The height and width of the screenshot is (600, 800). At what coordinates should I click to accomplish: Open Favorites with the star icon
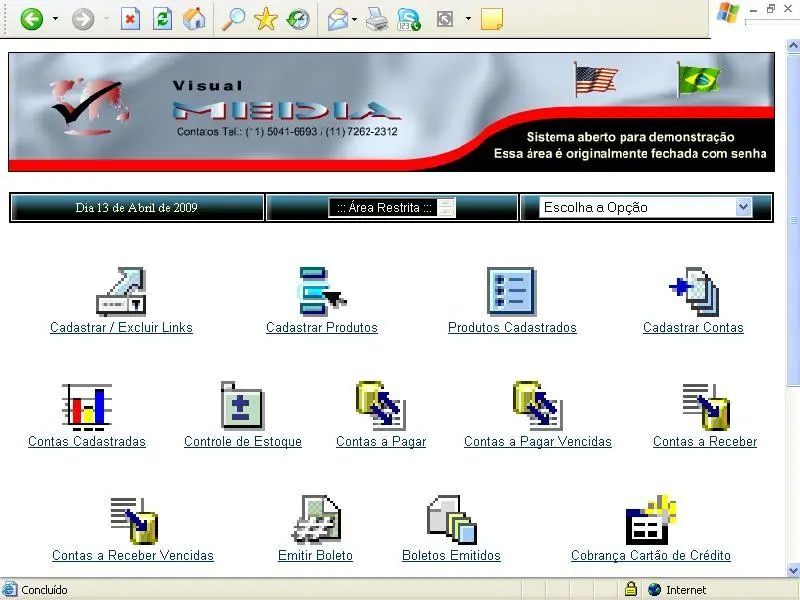tap(266, 19)
